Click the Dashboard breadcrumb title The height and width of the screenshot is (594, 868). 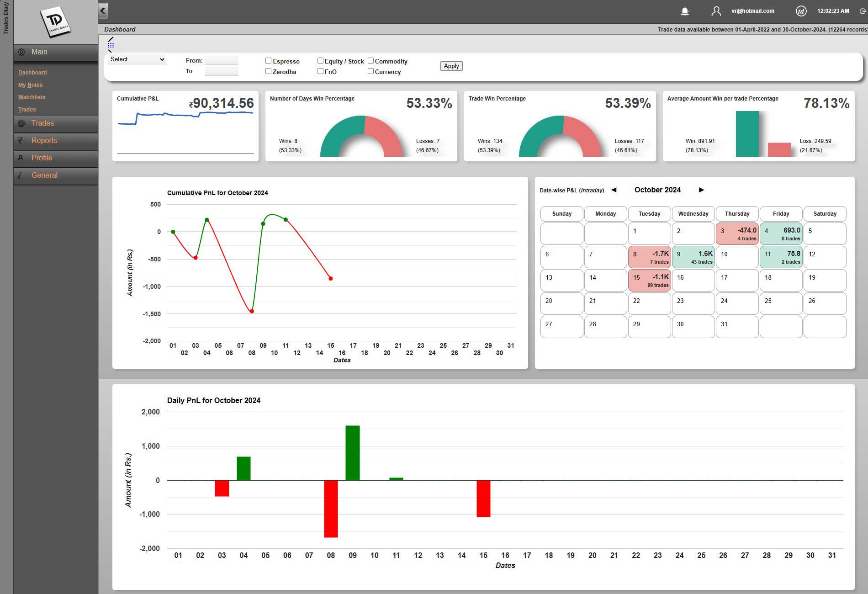(x=120, y=29)
